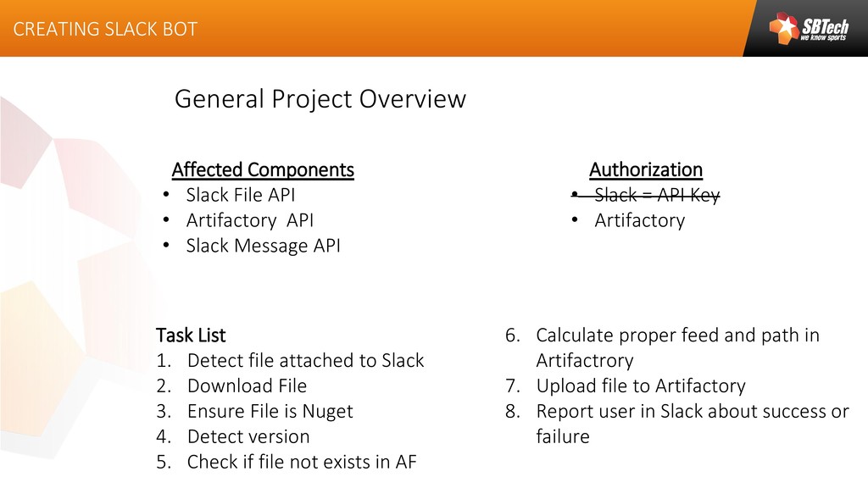Click the "Authorization" heading
Viewport: 868px width, 488px height.
646,169
